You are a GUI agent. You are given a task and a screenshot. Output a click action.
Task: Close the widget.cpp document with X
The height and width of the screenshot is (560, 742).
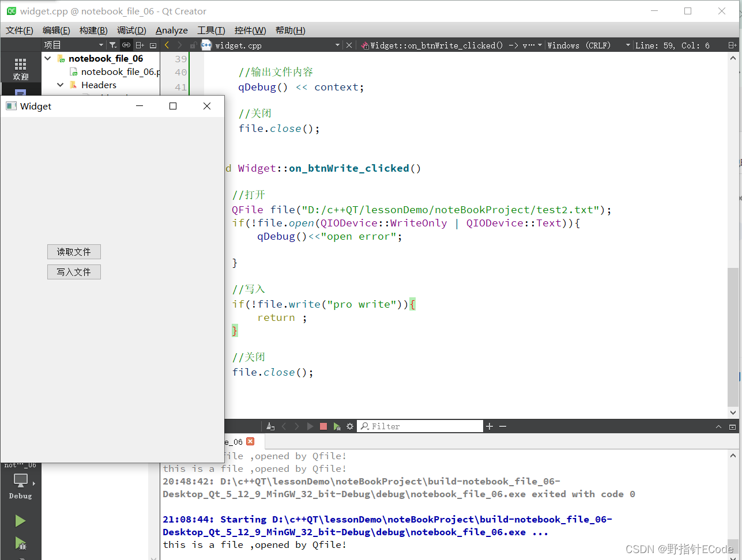(x=349, y=45)
